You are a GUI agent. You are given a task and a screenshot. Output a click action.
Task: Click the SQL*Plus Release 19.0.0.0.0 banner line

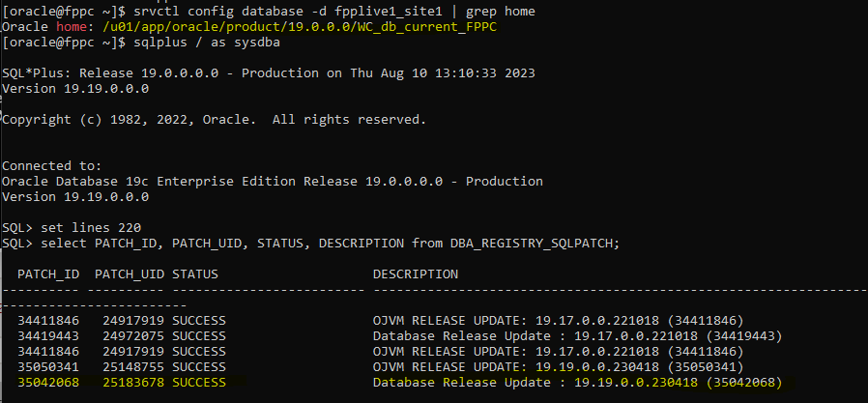269,73
